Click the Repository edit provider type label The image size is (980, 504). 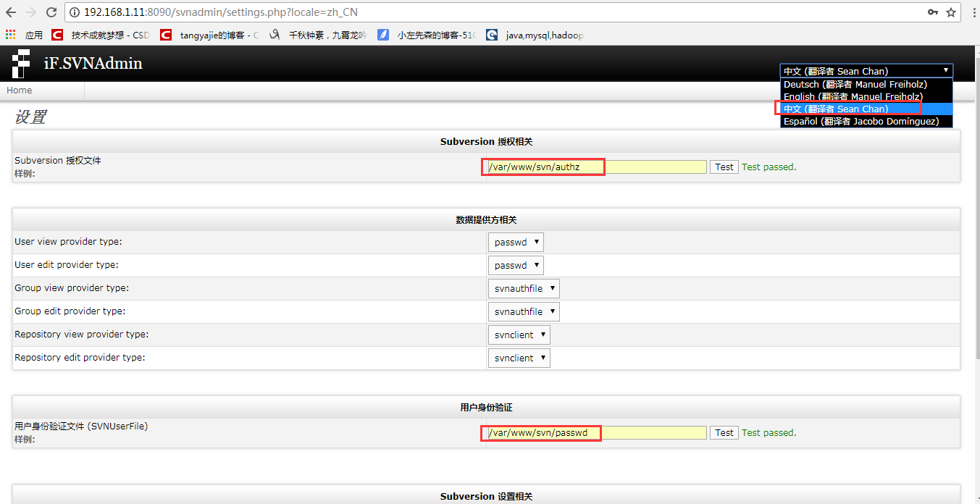(x=80, y=357)
